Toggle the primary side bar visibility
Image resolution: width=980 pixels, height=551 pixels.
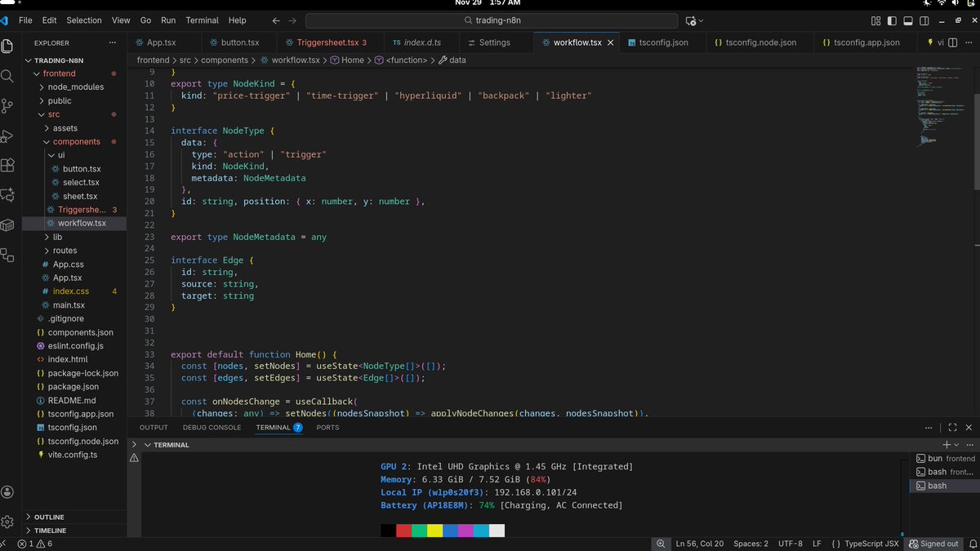(893, 20)
